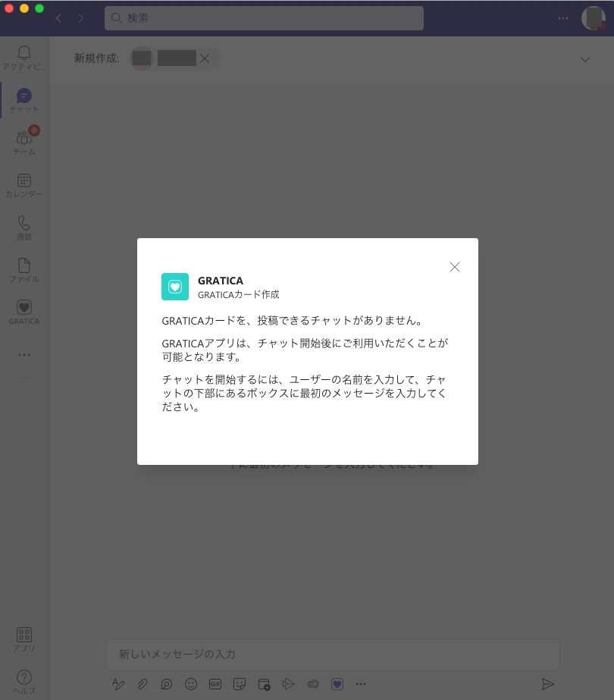Screen dimensions: 614x700
Task: Open ヘルプ (Help) in the sidebar
Action: [24, 682]
